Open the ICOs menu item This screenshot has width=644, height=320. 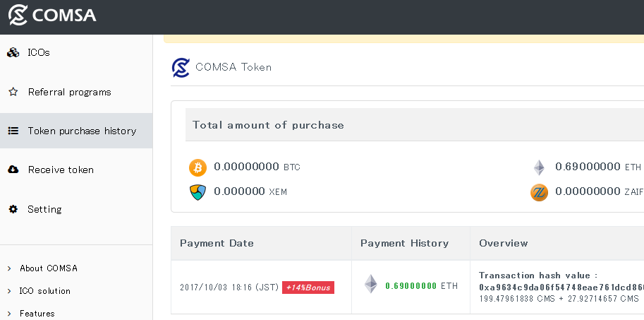point(39,52)
